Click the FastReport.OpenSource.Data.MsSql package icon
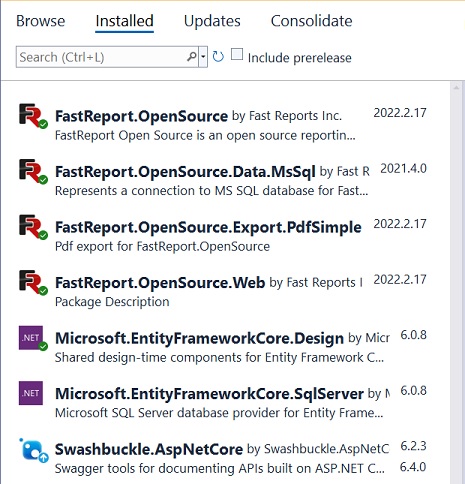 tap(32, 171)
